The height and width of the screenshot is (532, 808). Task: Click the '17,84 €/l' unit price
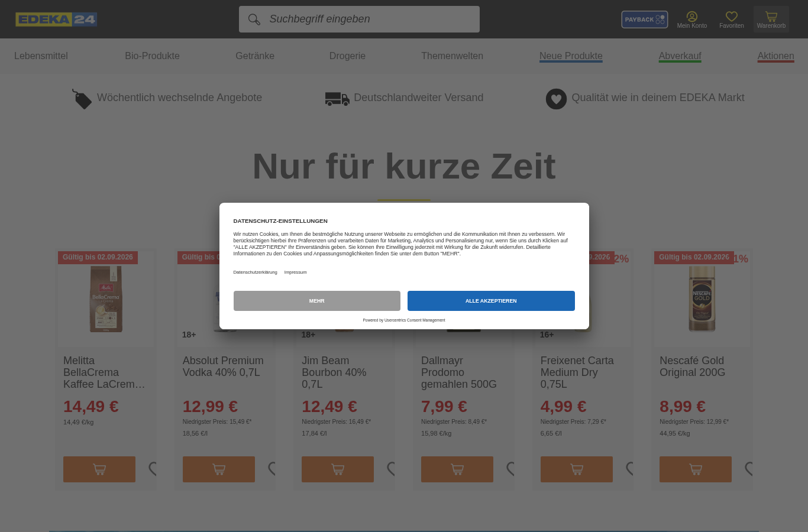click(x=314, y=433)
